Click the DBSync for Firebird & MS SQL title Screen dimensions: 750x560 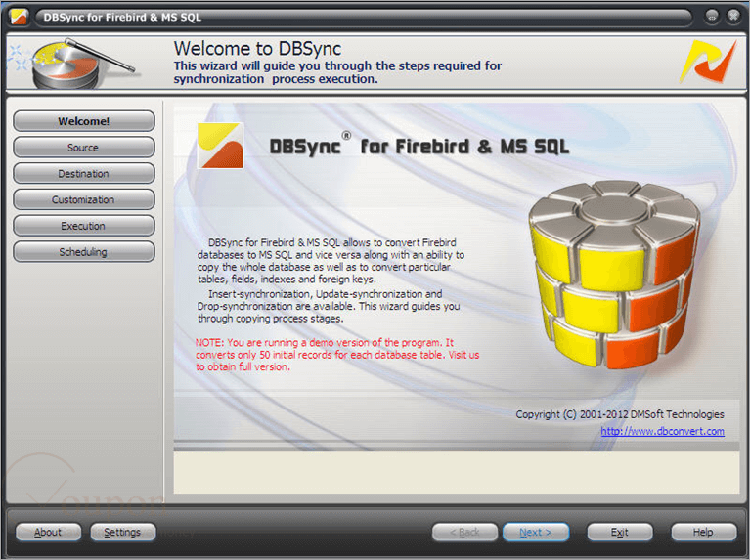point(419,146)
